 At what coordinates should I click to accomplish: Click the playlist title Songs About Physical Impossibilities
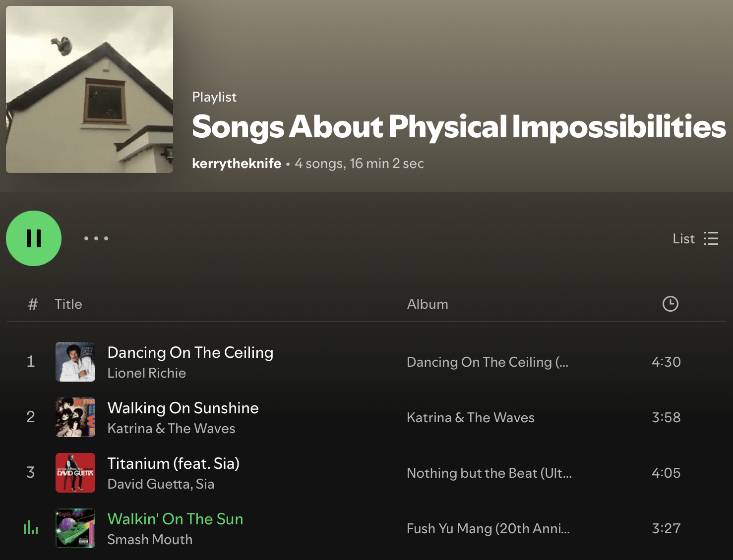458,127
